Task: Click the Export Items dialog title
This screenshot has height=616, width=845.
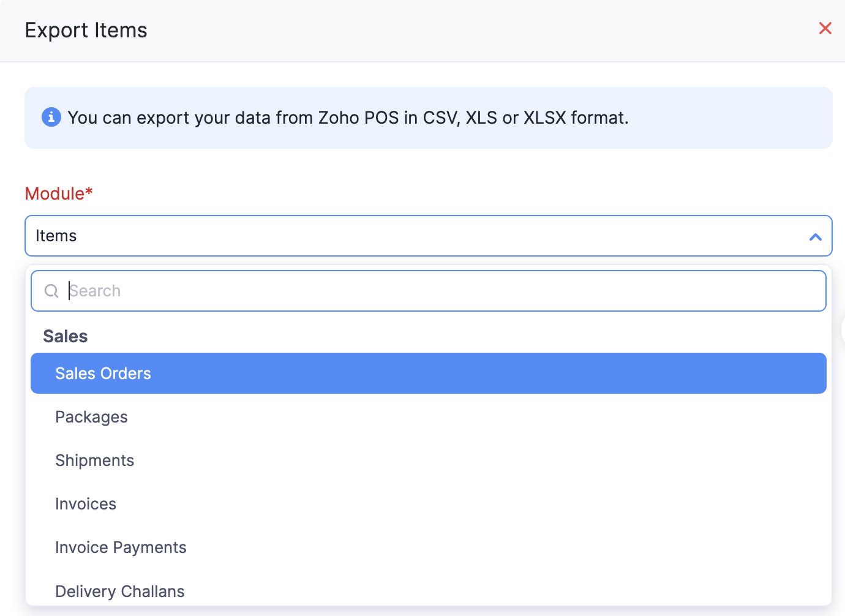Action: [x=86, y=31]
